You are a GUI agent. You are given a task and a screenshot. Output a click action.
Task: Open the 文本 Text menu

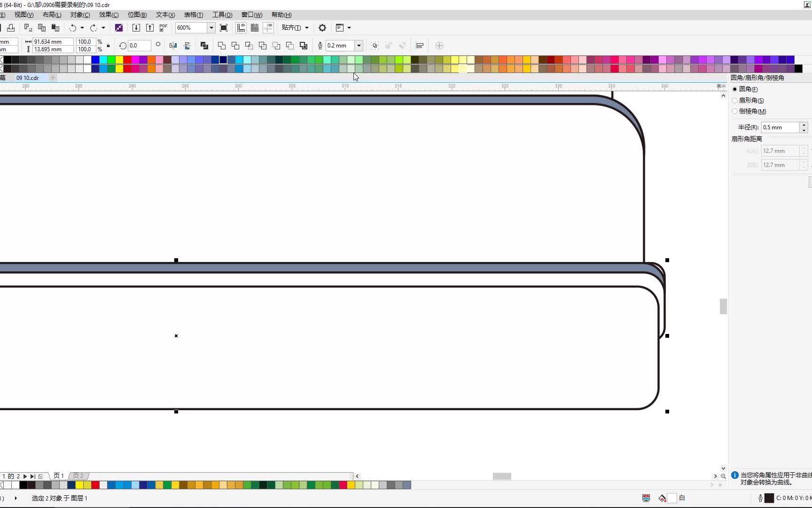165,15
